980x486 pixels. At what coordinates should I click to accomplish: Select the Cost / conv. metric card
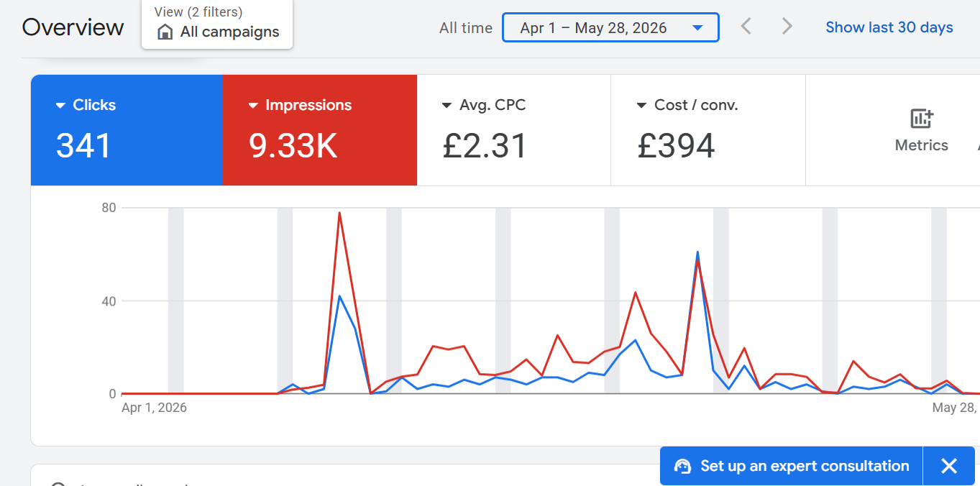(x=708, y=130)
